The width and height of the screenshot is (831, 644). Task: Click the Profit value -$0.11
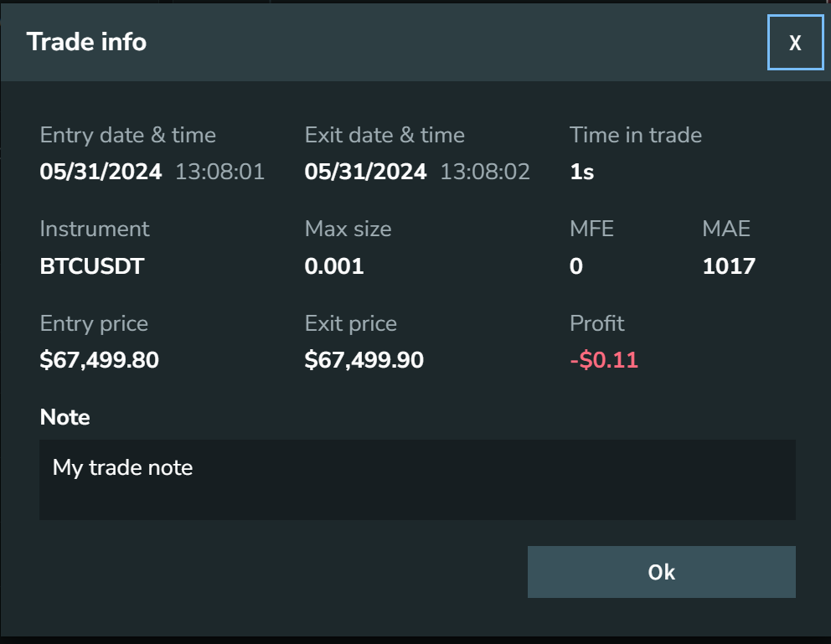tap(604, 359)
